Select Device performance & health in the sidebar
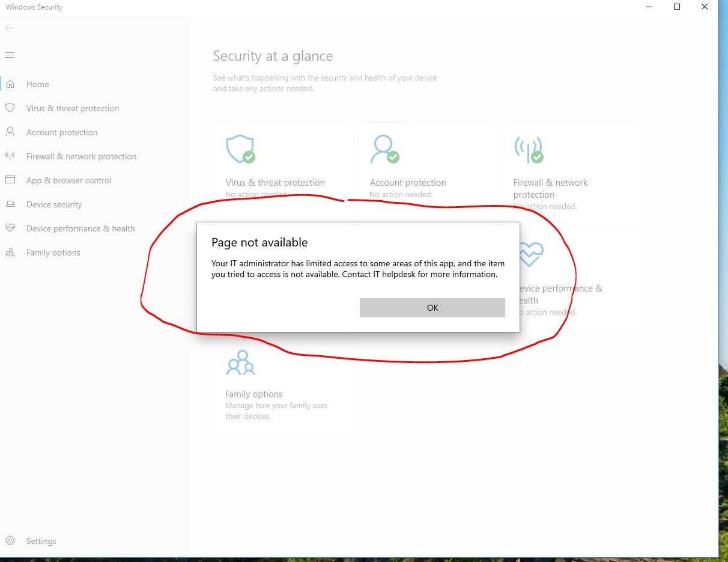Image resolution: width=728 pixels, height=562 pixels. pyautogui.click(x=80, y=228)
